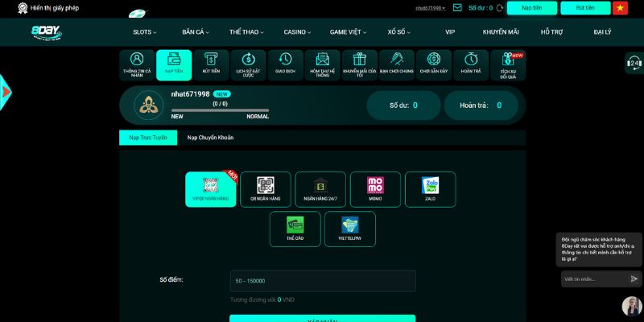The height and width of the screenshot is (322, 644).
Task: Open the nhat671998 account dropdown
Action: point(431,8)
